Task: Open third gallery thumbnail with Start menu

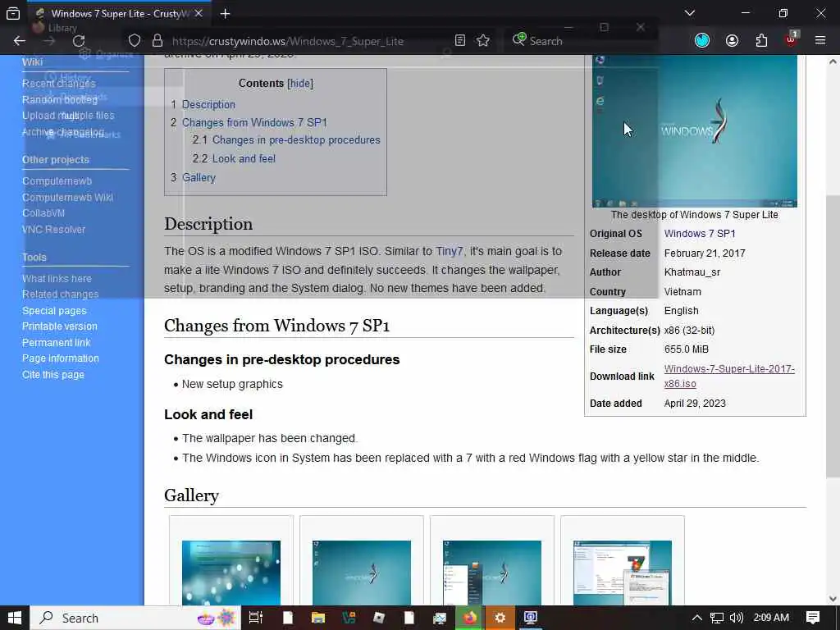Action: (x=492, y=573)
